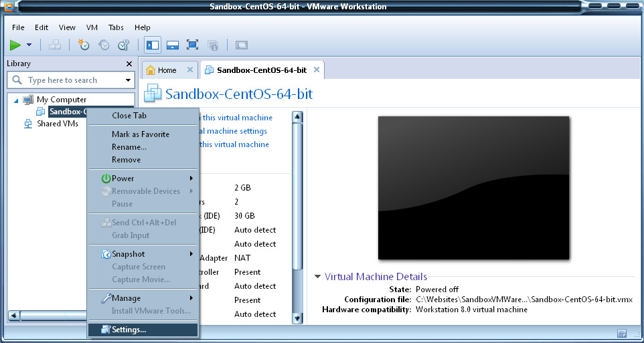Collapse the Virtual Machine Details section
644x343 pixels.
click(x=317, y=277)
